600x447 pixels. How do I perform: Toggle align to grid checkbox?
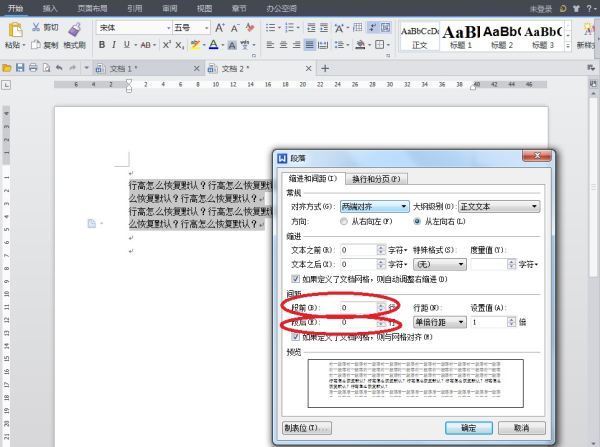coord(295,337)
